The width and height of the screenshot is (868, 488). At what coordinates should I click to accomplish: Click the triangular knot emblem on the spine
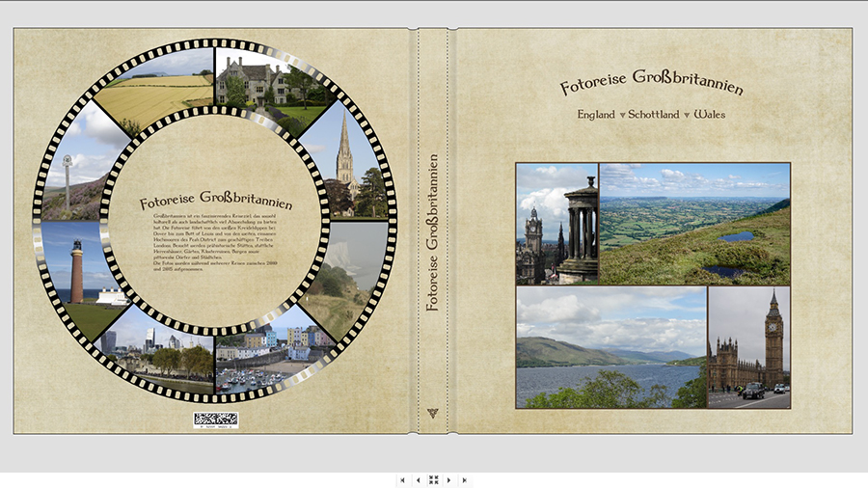(x=433, y=414)
